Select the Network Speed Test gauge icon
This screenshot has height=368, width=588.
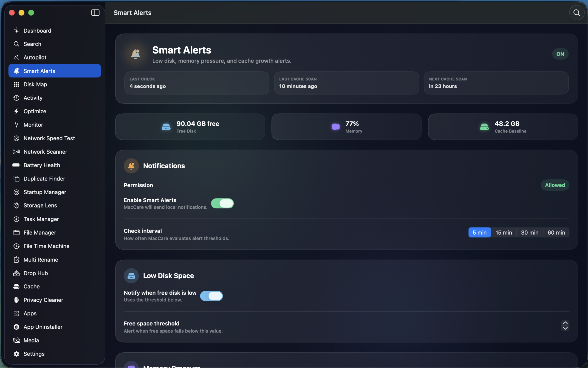tap(16, 138)
